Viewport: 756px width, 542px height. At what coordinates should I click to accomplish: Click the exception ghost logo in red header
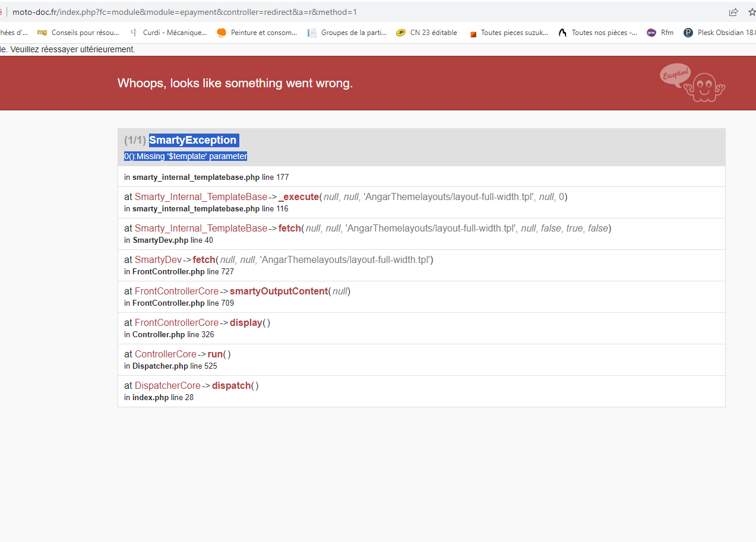692,83
